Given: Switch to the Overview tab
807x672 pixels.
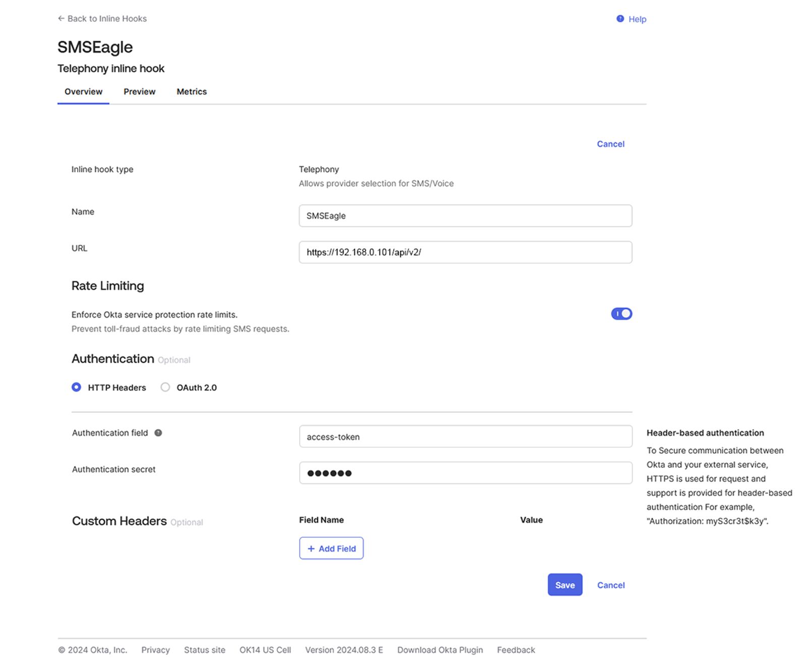Looking at the screenshot, I should (x=83, y=92).
